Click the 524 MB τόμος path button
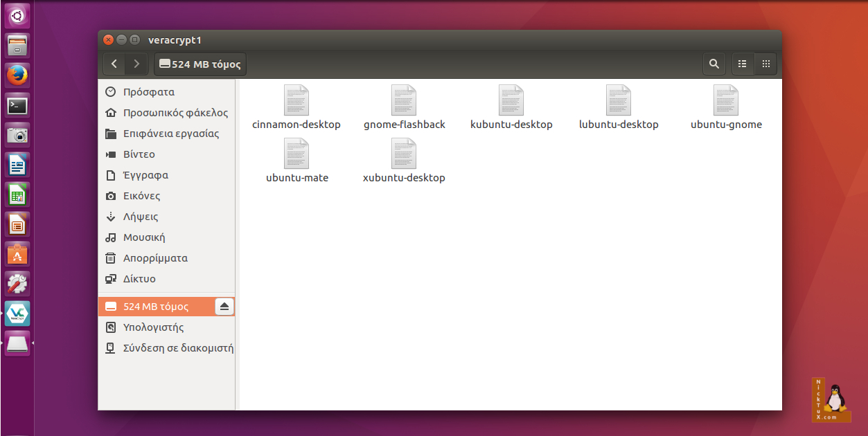The image size is (868, 436). [200, 64]
